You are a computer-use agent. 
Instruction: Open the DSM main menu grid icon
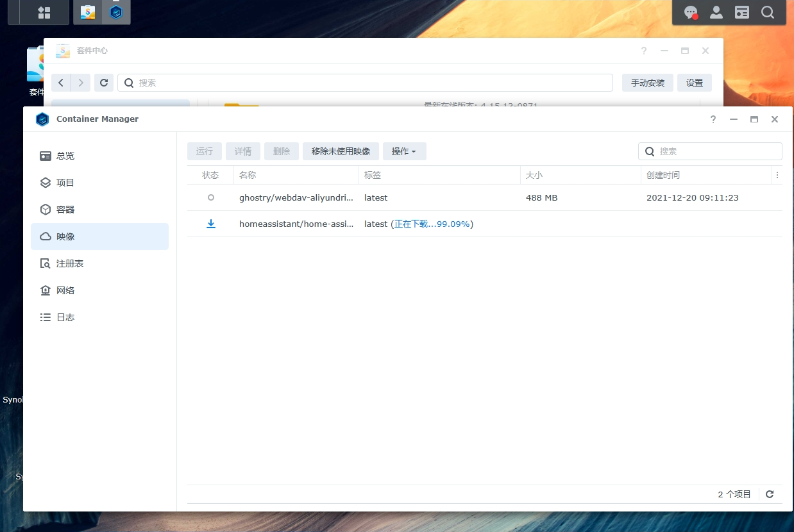point(44,12)
